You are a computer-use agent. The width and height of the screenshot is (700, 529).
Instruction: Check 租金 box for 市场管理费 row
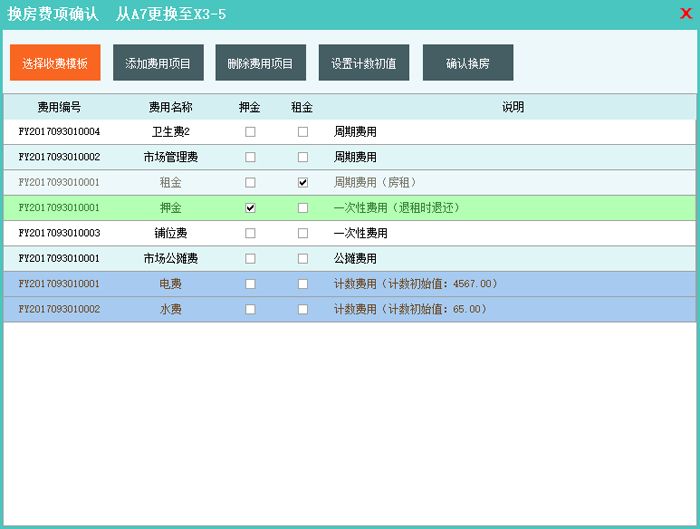(x=303, y=157)
